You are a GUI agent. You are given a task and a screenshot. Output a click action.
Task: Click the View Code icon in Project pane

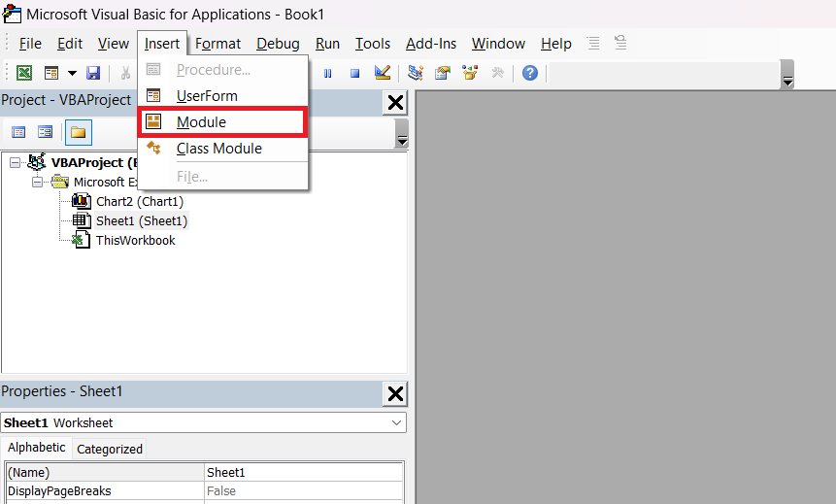click(18, 132)
